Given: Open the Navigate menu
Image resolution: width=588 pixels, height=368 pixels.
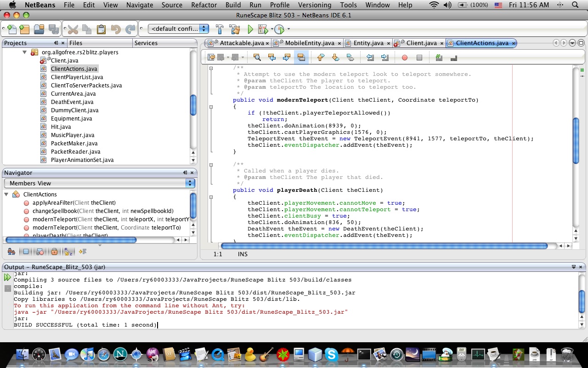Looking at the screenshot, I should pyautogui.click(x=140, y=5).
